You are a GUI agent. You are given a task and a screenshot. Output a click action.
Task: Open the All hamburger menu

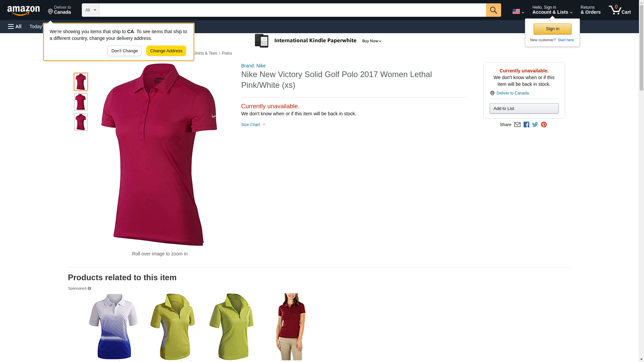[15, 26]
